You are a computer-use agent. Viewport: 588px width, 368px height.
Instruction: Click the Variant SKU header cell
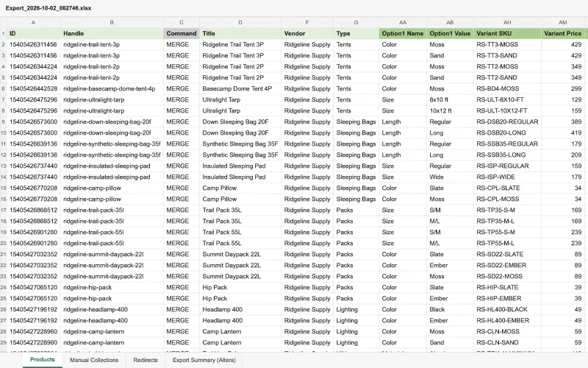(x=507, y=33)
